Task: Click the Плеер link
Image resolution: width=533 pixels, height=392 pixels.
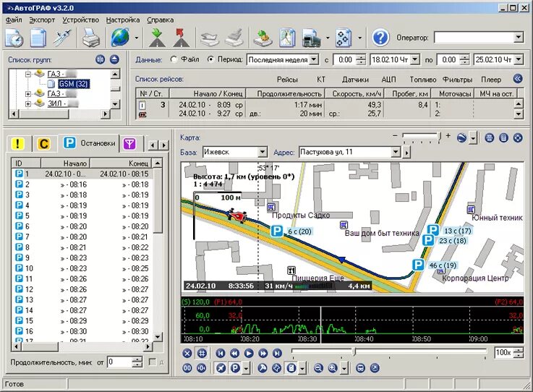Action: click(491, 80)
